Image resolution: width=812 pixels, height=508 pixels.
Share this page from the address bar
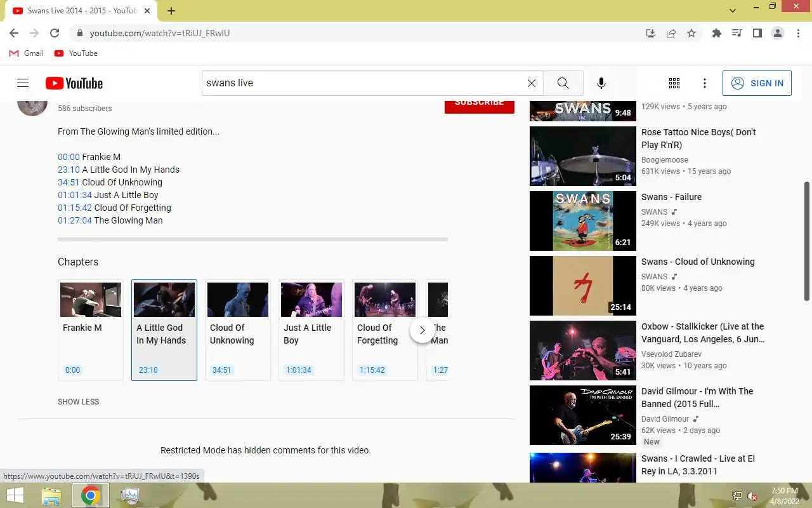(671, 33)
